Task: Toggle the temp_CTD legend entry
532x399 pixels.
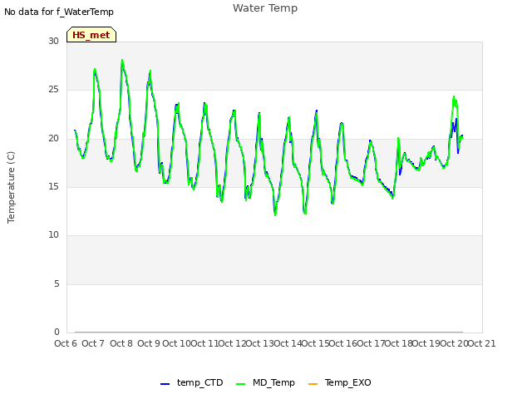Action: click(x=192, y=382)
